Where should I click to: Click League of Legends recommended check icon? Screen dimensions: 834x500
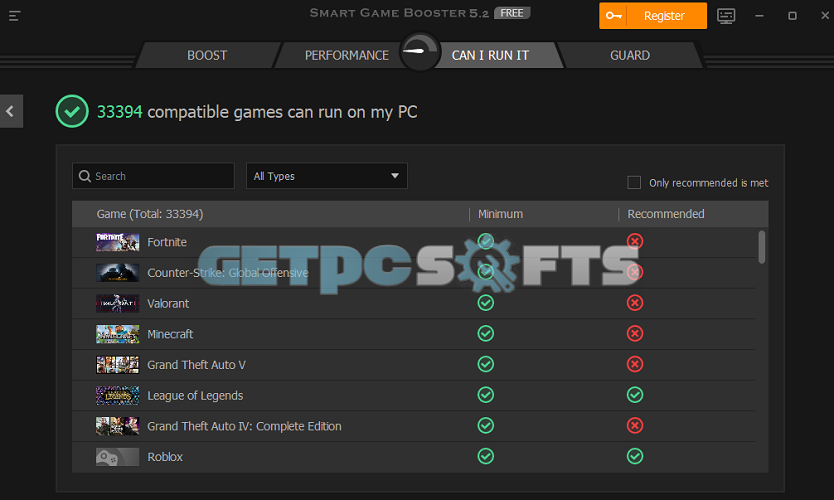(635, 395)
